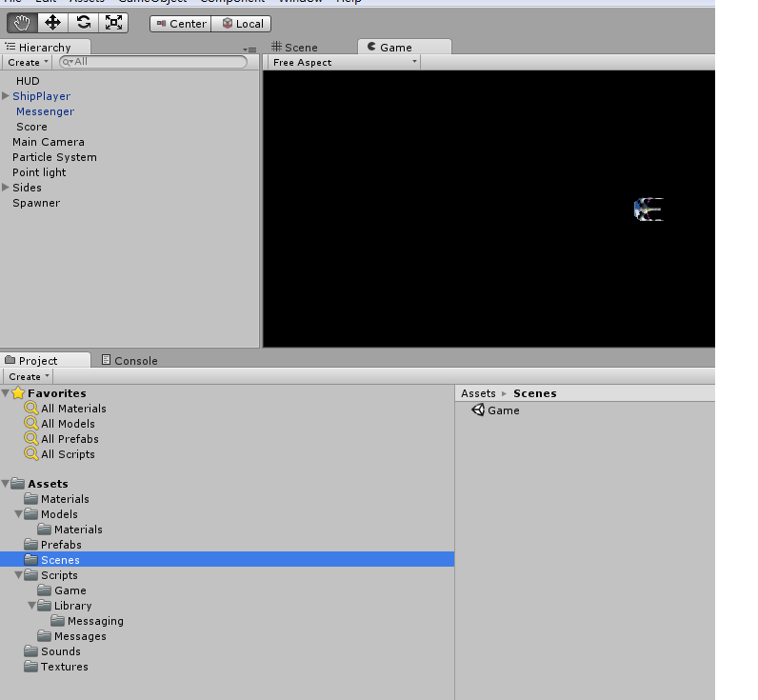758x700 pixels.
Task: Select All Scripts favorite
Action: coord(69,454)
